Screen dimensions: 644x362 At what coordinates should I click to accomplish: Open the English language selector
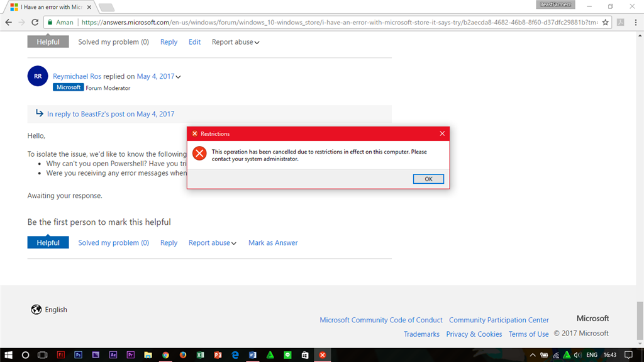pyautogui.click(x=49, y=309)
